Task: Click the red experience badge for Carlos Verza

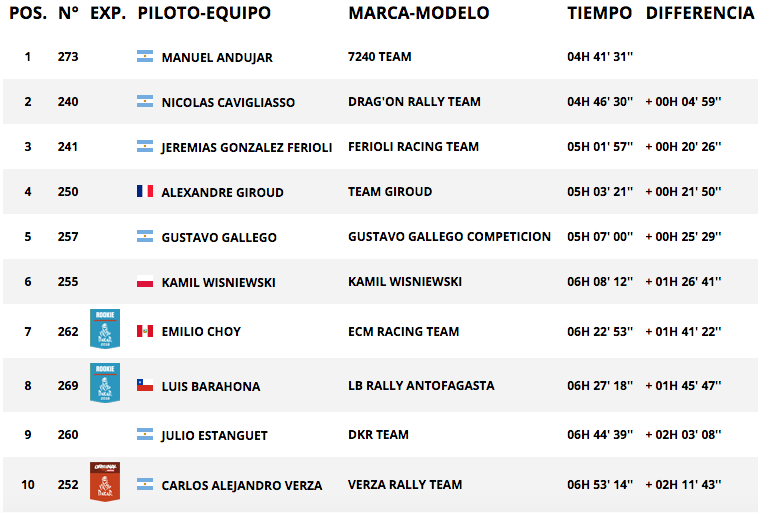Action: point(104,480)
